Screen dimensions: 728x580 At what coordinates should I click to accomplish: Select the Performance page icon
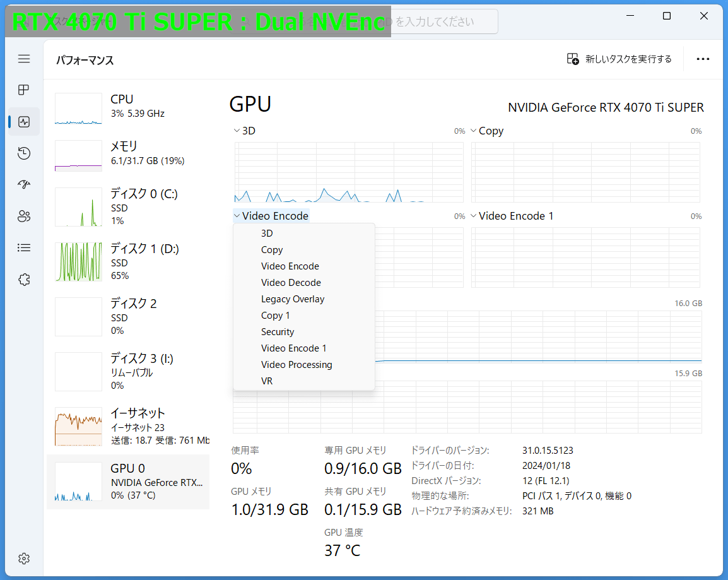[24, 122]
